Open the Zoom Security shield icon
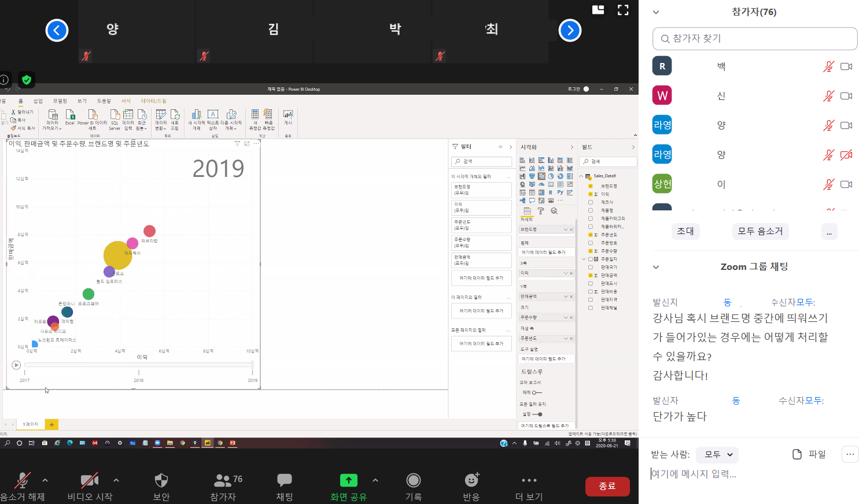The width and height of the screenshot is (859, 504). point(161,480)
